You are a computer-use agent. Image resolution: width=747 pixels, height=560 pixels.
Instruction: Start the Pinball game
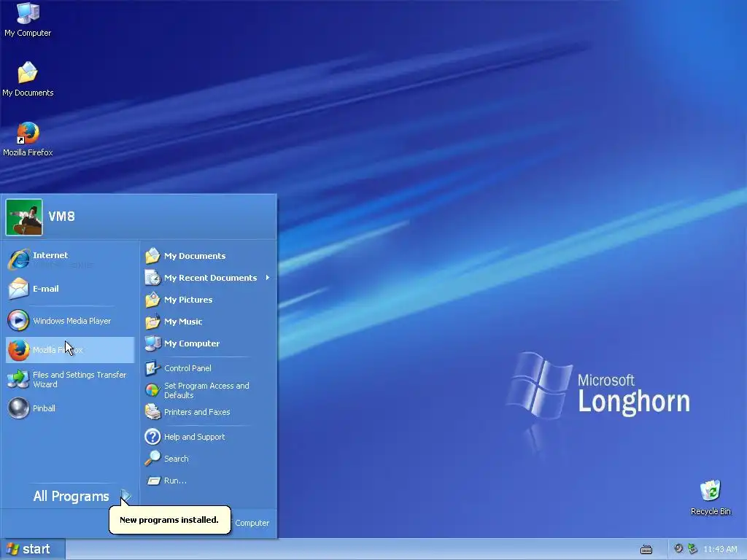pyautogui.click(x=70, y=408)
